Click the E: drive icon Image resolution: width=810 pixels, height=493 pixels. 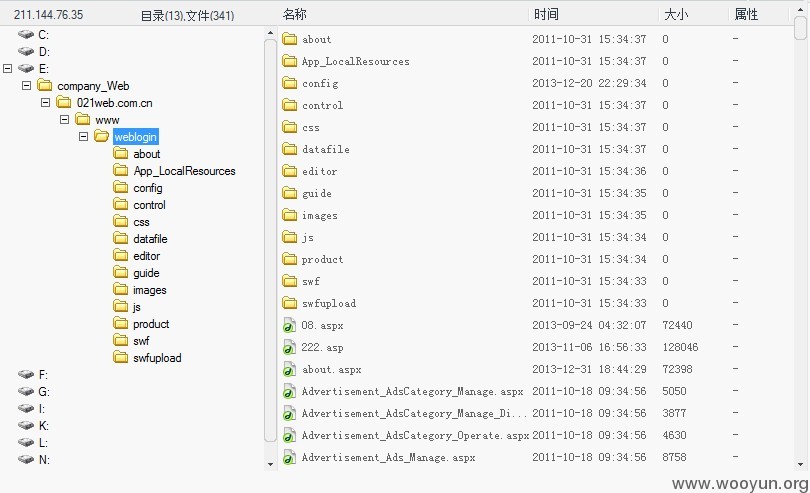coord(25,69)
